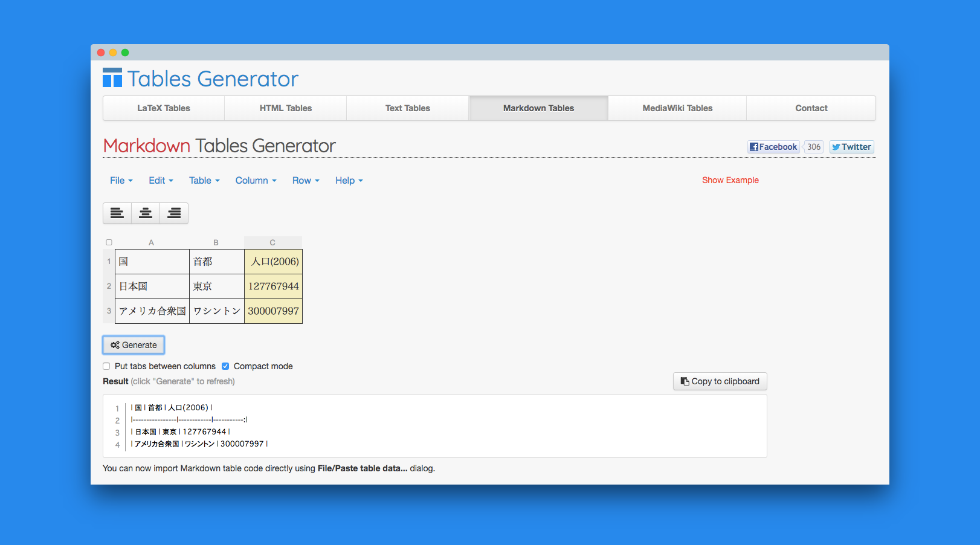Click result line with 300007997
Screen dimensions: 980x545
[x=199, y=444]
